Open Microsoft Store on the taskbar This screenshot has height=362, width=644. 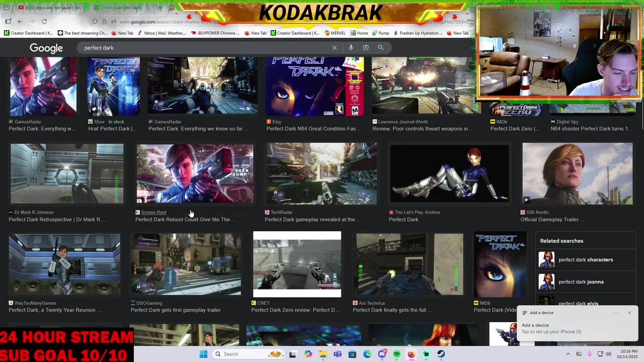click(x=352, y=354)
